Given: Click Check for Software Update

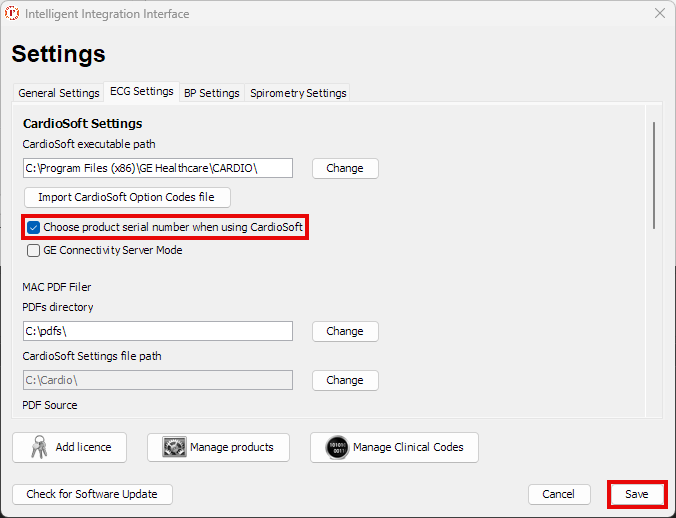Looking at the screenshot, I should tap(92, 494).
